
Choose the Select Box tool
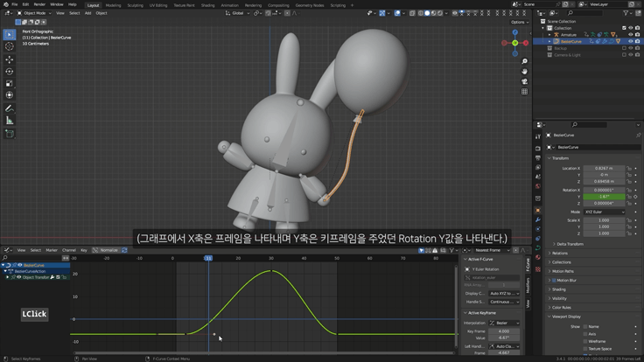tap(9, 34)
